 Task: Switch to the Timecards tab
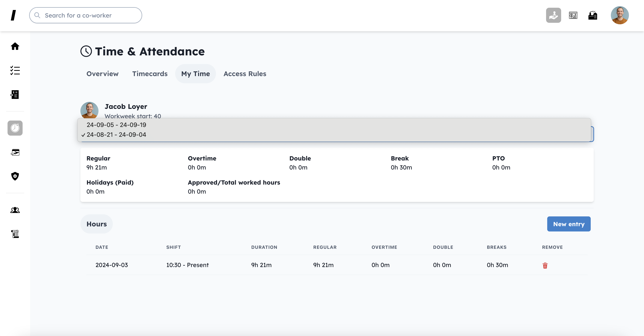coord(150,74)
